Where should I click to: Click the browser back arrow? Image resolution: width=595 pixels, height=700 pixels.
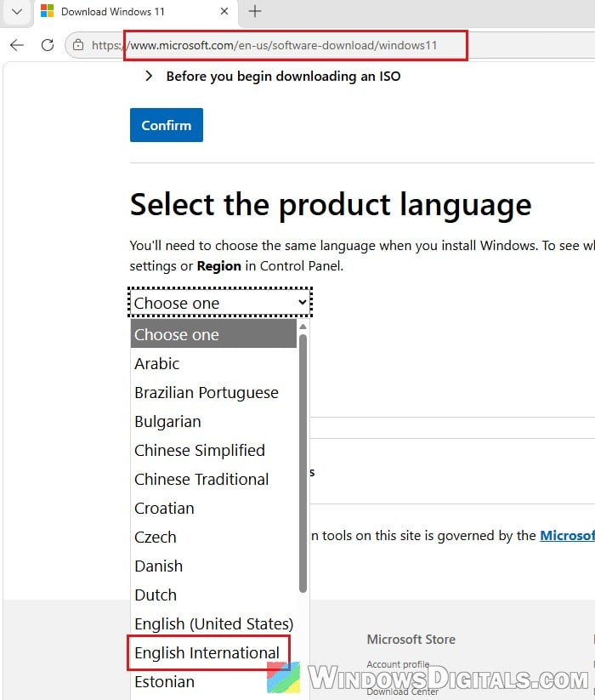17,45
